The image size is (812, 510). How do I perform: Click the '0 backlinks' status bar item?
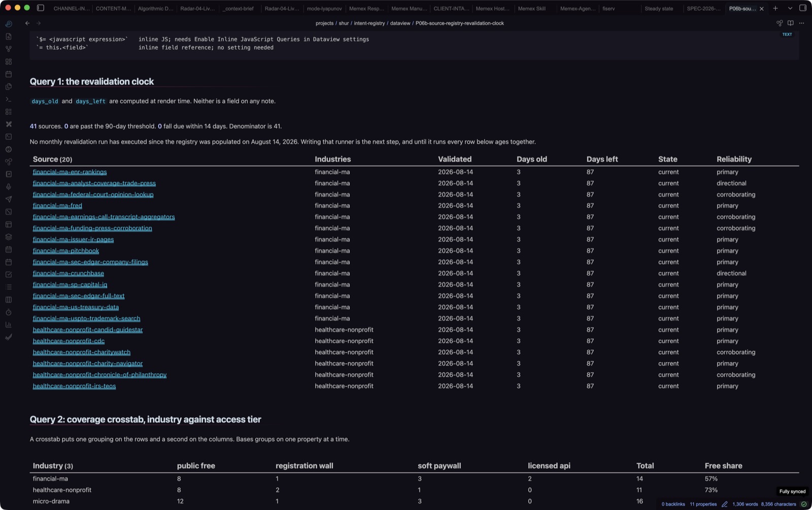click(673, 504)
